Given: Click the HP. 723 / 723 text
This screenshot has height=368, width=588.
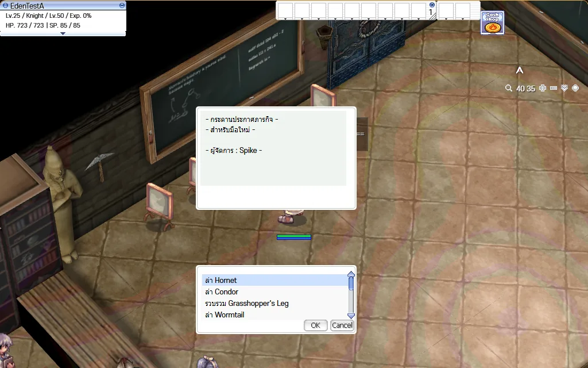Looking at the screenshot, I should [25, 25].
